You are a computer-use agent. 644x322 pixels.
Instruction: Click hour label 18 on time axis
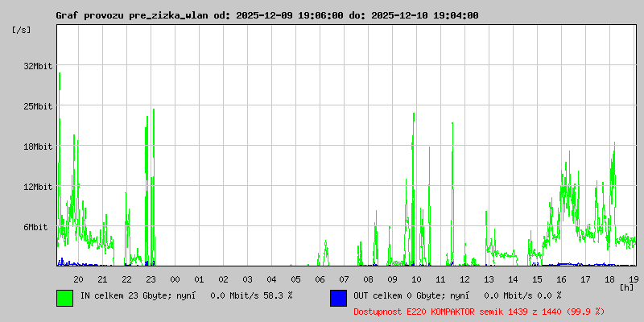click(610, 279)
